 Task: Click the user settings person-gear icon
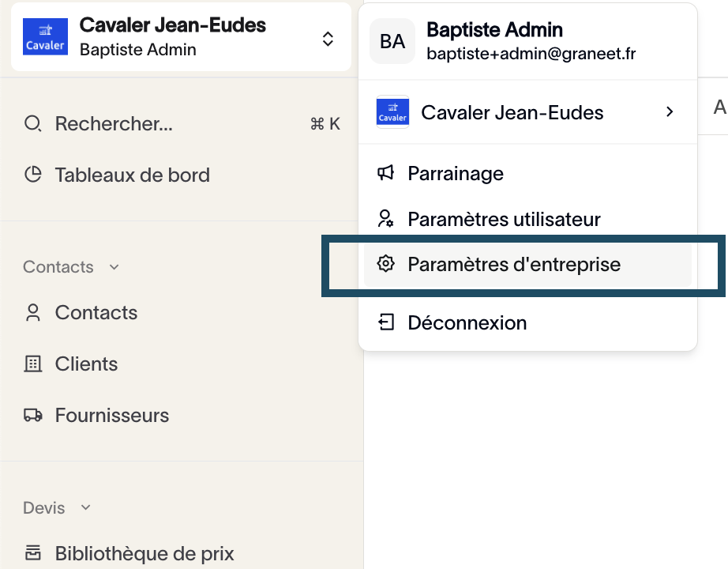(x=385, y=219)
